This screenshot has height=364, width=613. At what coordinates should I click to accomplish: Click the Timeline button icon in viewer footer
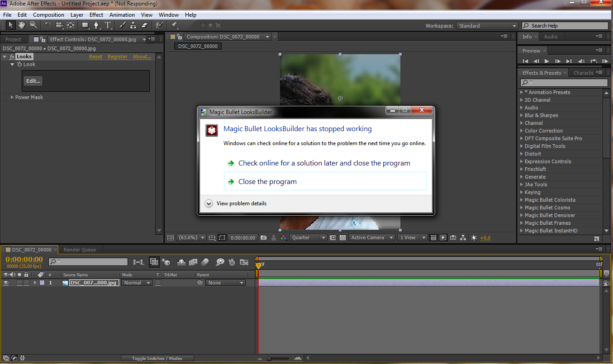pos(453,237)
